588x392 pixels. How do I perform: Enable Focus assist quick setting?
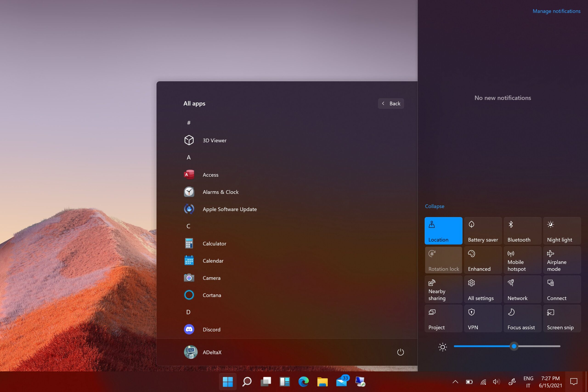point(522,319)
